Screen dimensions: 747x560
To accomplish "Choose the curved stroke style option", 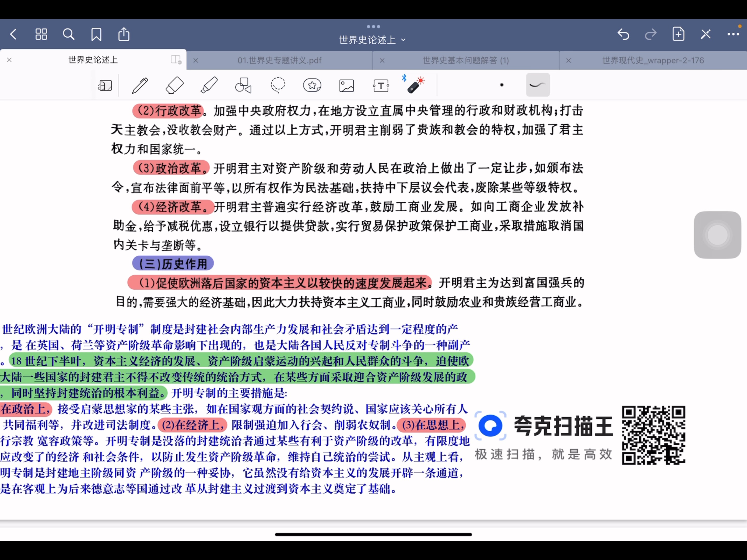I will pos(538,85).
